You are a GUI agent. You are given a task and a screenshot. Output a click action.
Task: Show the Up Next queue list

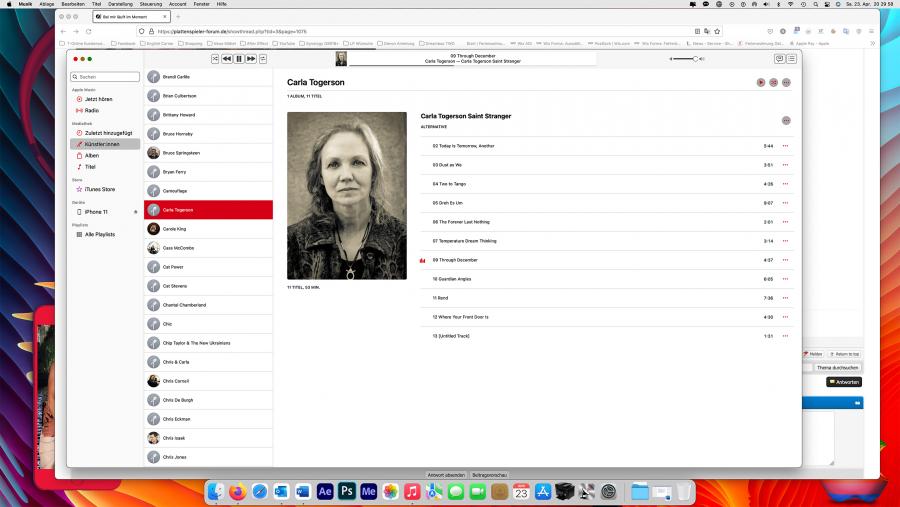coord(792,59)
